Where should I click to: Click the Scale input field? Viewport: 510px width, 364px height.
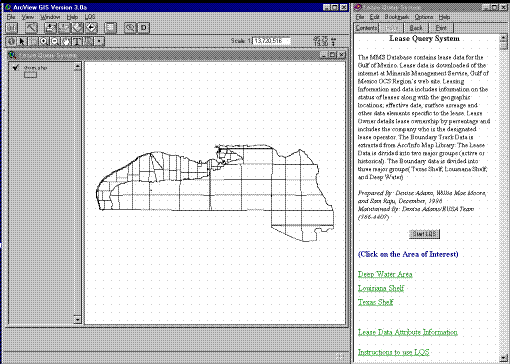pos(271,41)
